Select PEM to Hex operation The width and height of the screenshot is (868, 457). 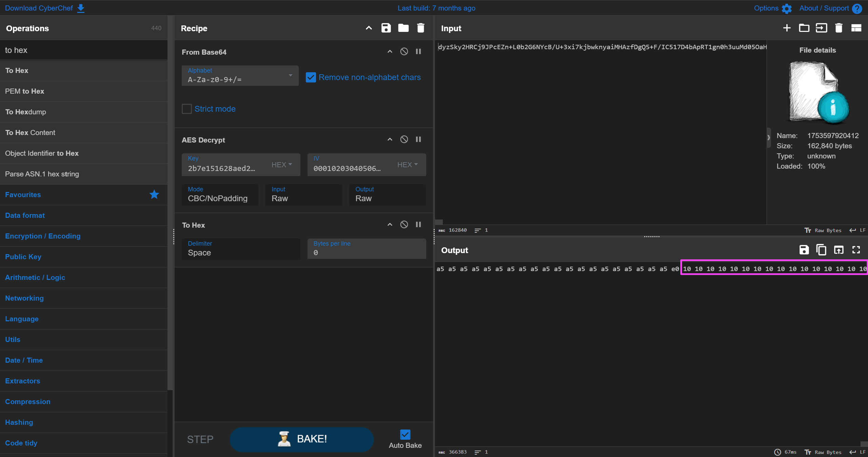click(84, 91)
